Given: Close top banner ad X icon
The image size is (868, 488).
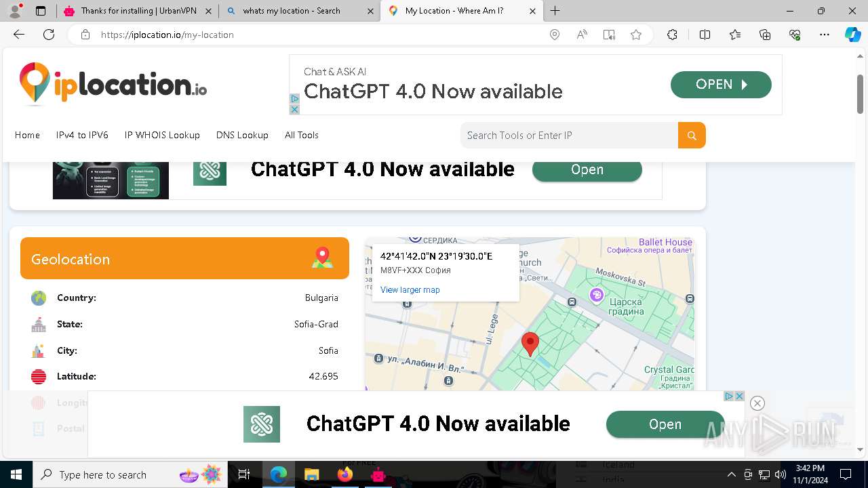Looking at the screenshot, I should coord(294,109).
